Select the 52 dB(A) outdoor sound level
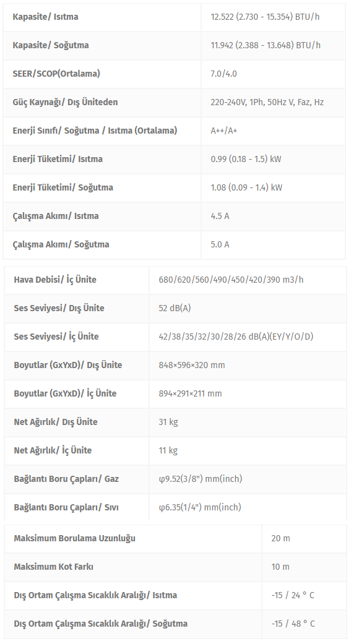Screen dimensions: 351x644 point(175,308)
